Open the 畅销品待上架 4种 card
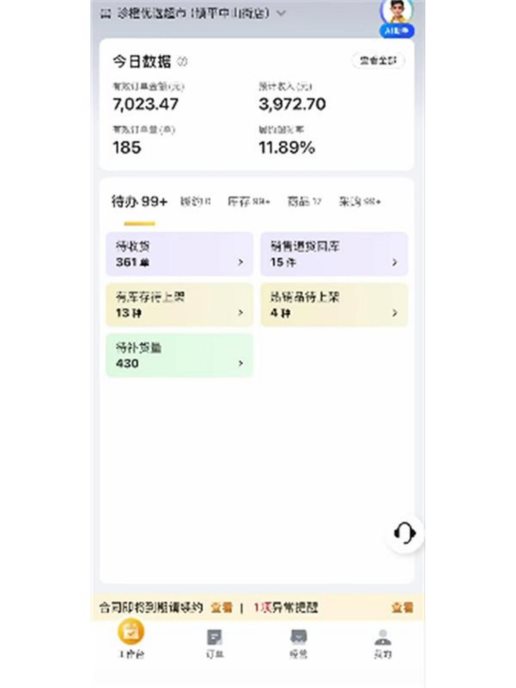Image resolution: width=516 pixels, height=688 pixels. click(334, 305)
